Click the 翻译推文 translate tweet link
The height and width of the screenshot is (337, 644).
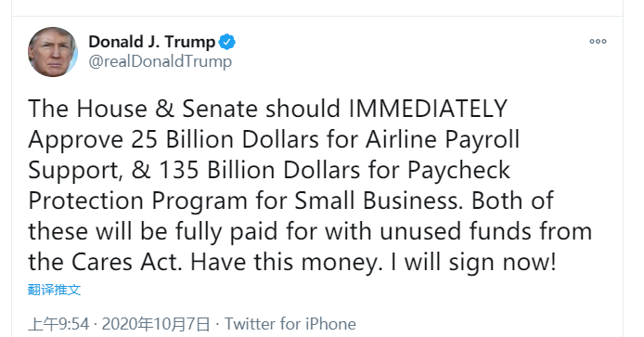54,290
